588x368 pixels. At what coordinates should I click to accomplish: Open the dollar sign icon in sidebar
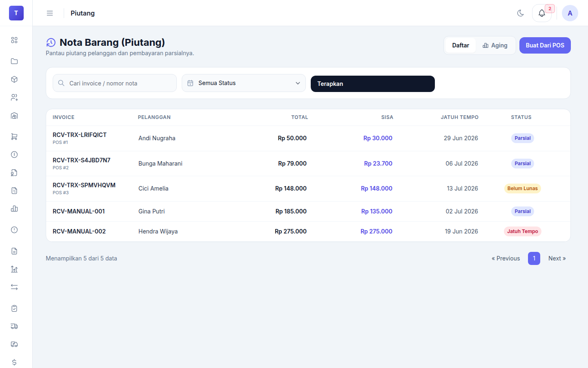14,362
